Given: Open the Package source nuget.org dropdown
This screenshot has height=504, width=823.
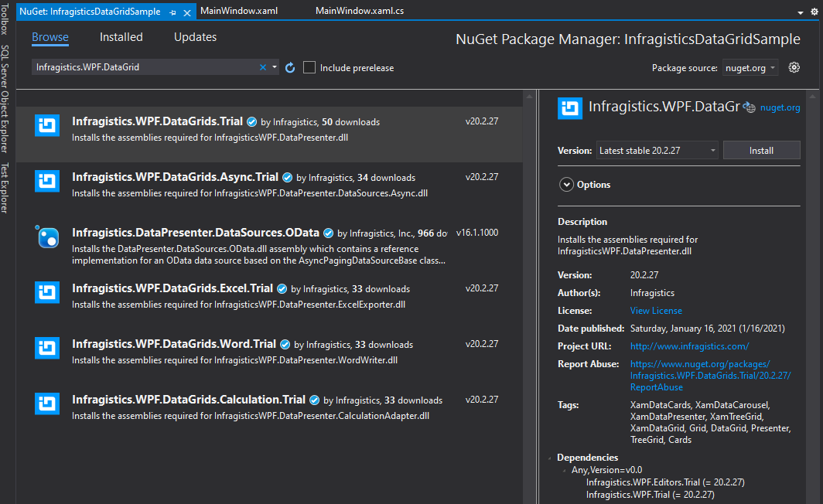Looking at the screenshot, I should point(750,68).
